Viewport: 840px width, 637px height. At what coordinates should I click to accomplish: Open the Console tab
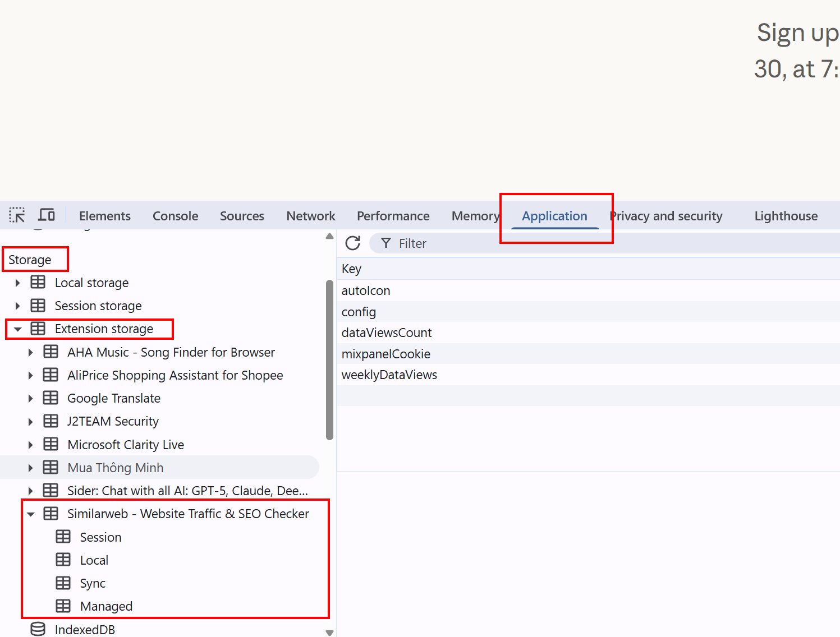tap(175, 216)
